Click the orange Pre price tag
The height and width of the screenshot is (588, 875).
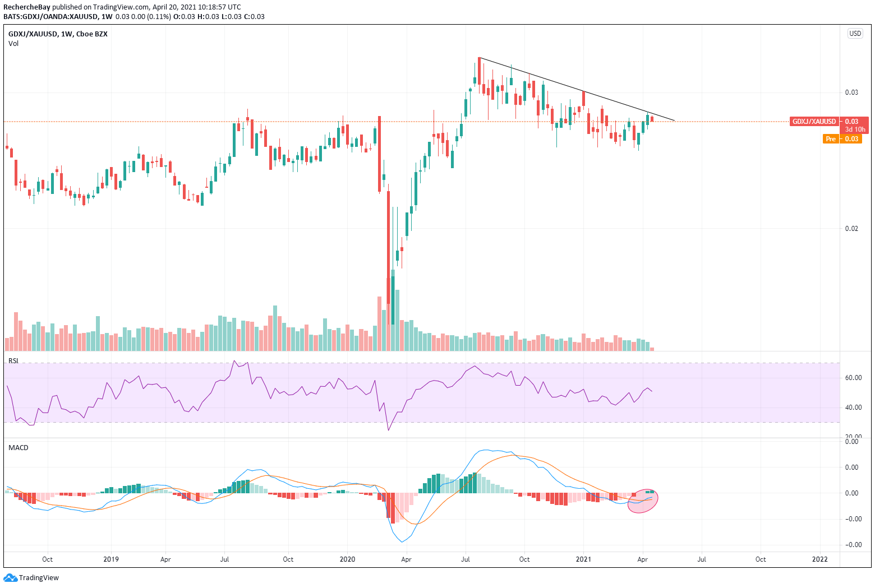(x=831, y=139)
